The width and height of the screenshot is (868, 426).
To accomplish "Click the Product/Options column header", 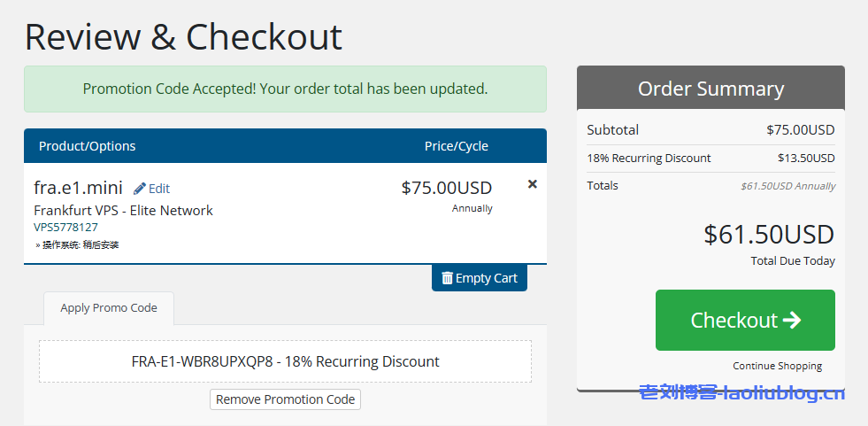I will [x=88, y=146].
